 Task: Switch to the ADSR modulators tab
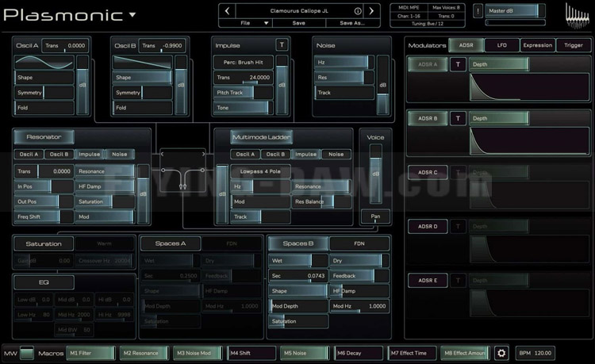[x=466, y=45]
